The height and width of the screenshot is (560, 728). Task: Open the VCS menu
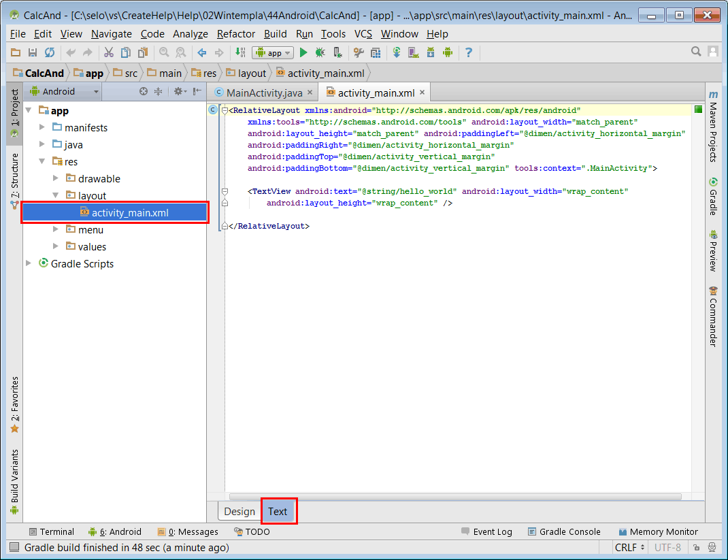[363, 34]
